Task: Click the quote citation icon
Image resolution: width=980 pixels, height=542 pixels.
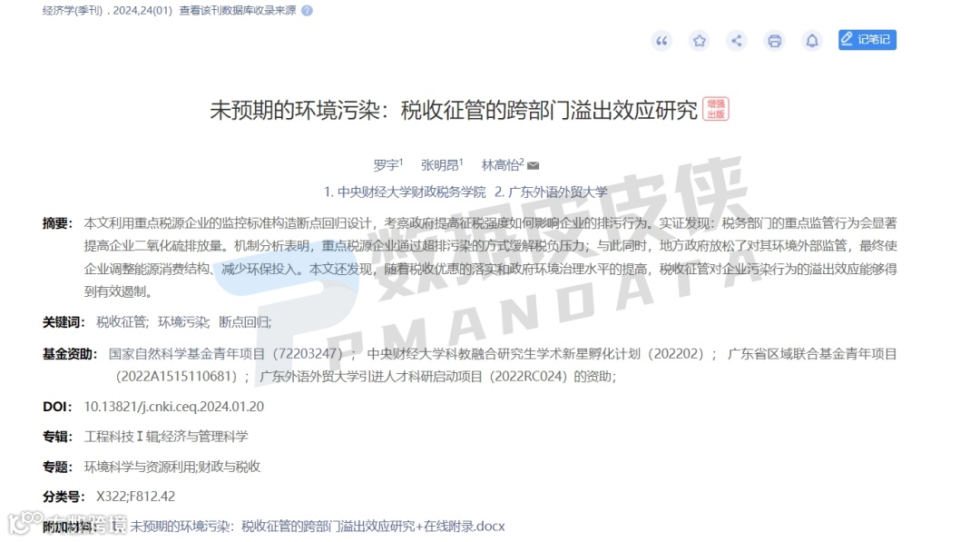Action: (x=661, y=41)
